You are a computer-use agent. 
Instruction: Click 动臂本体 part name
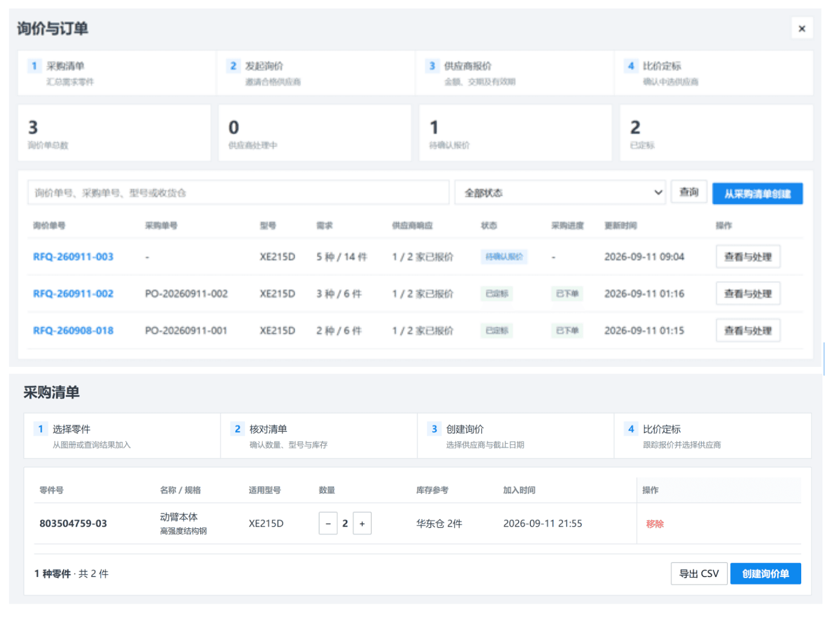179,517
